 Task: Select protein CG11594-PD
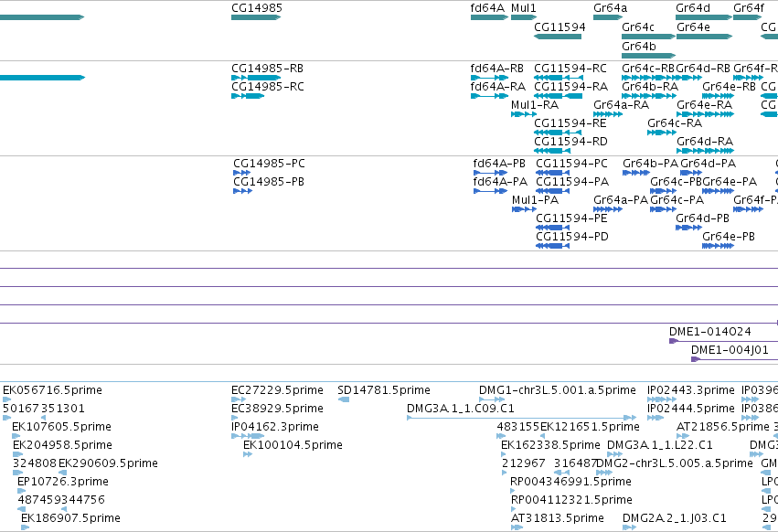(552, 246)
